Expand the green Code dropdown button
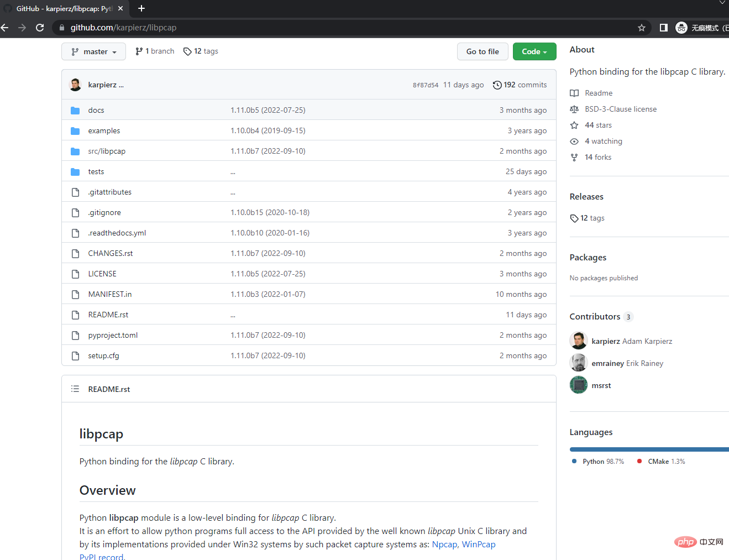 pyautogui.click(x=534, y=51)
